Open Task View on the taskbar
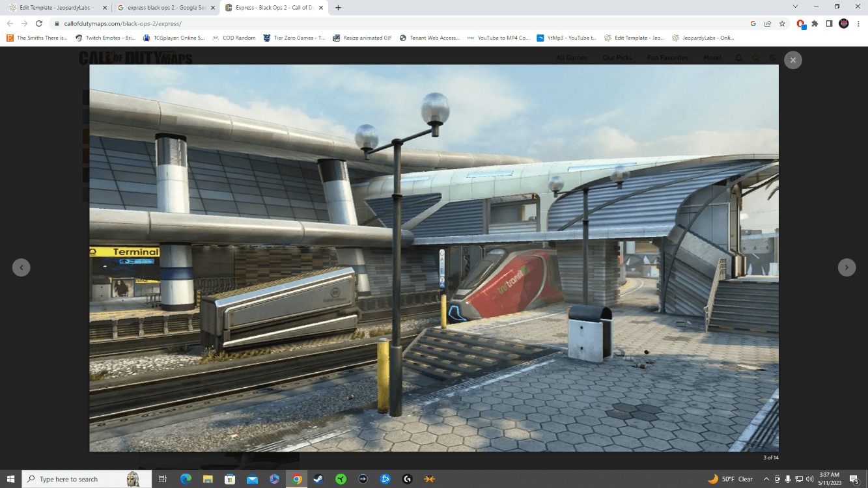Screen dimensions: 868x488 163,479
